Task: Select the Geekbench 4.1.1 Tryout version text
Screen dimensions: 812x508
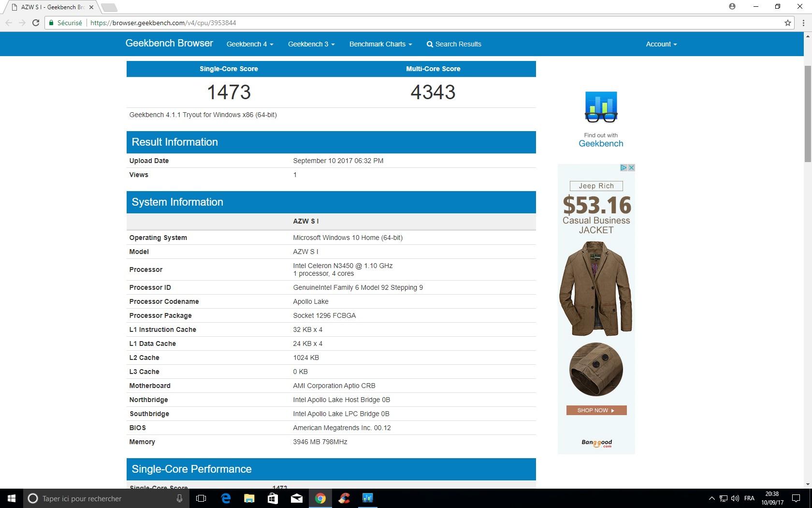Action: 203,115
